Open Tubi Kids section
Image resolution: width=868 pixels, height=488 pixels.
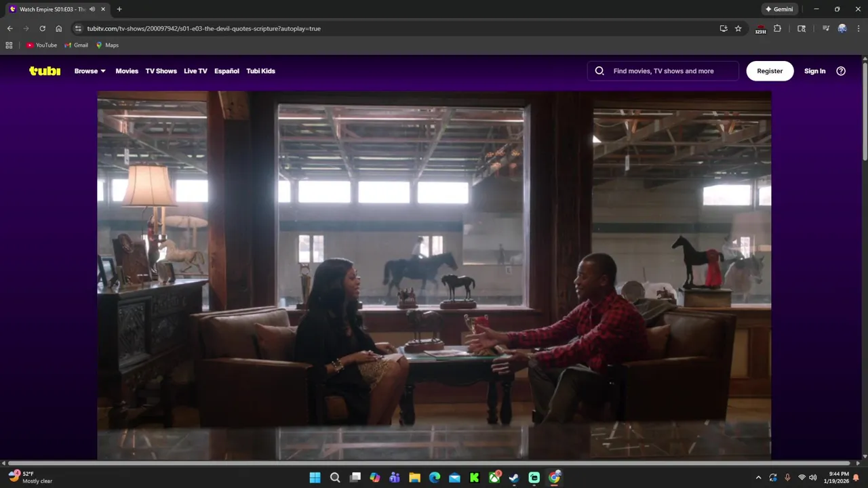(260, 70)
